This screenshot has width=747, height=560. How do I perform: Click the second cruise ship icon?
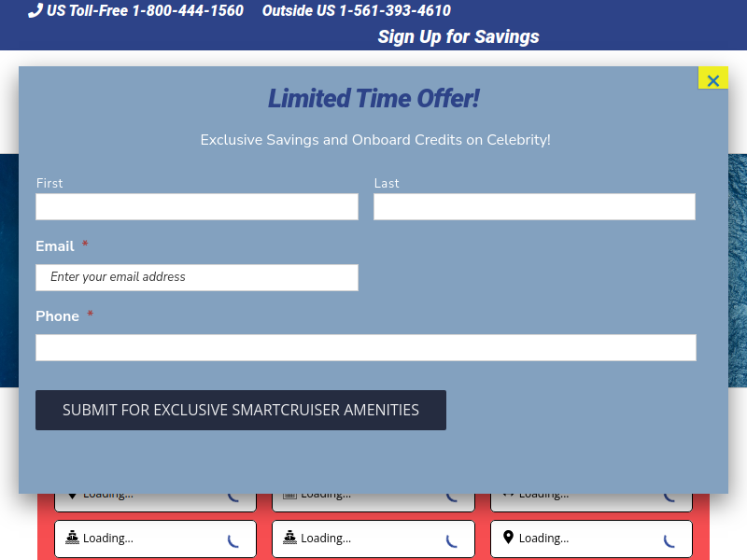click(x=289, y=538)
